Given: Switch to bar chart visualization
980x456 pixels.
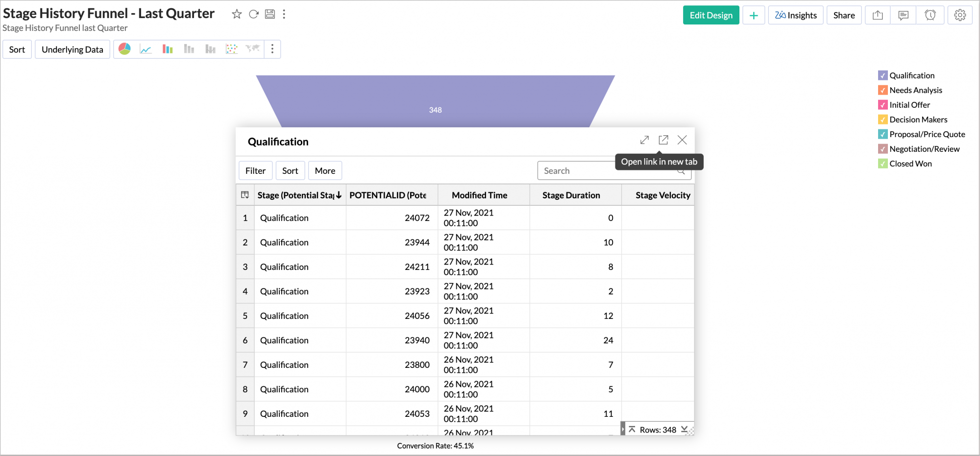Looking at the screenshot, I should [x=167, y=49].
